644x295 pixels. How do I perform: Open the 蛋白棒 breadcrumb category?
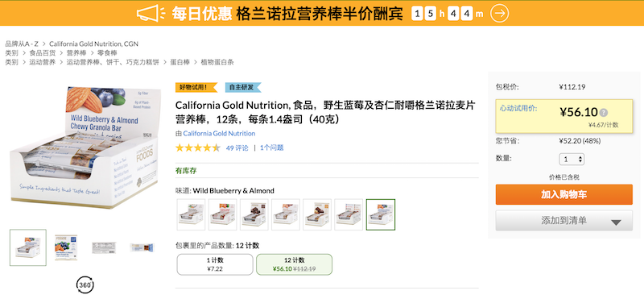click(180, 63)
